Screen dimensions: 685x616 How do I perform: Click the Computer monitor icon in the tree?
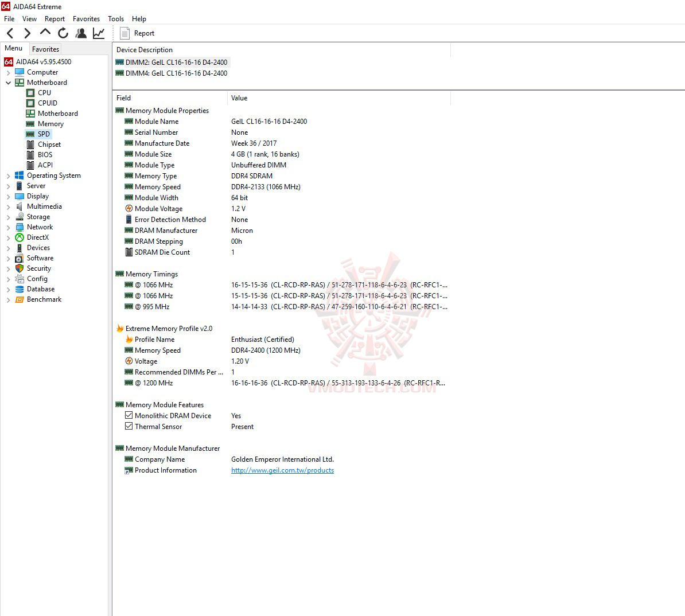pos(20,72)
